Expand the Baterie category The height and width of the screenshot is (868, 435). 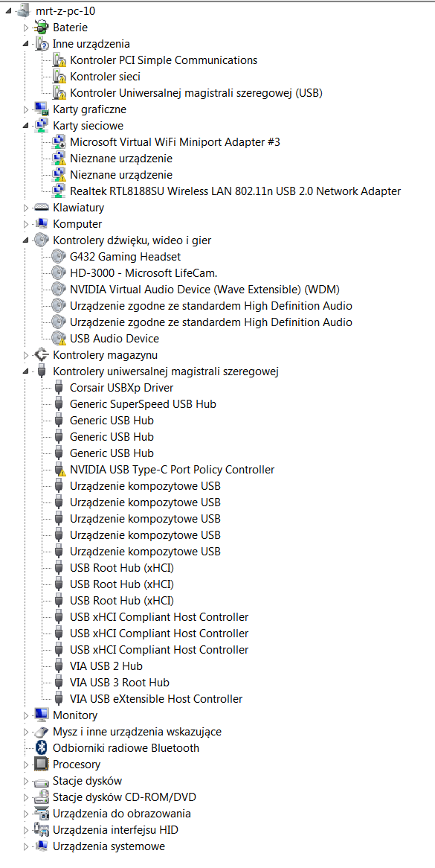click(x=25, y=27)
